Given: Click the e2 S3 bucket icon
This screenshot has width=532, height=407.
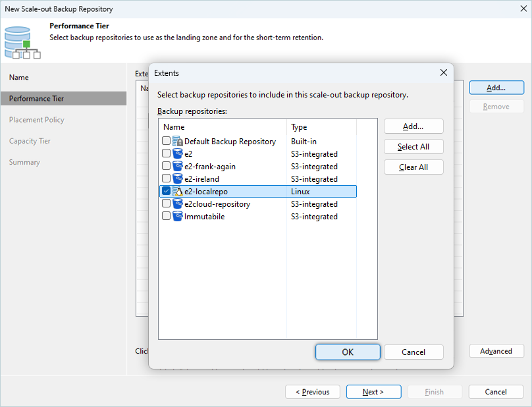Looking at the screenshot, I should point(178,154).
